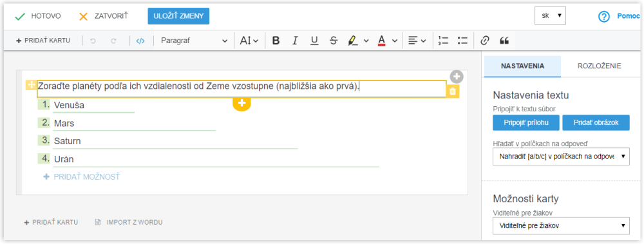Viewport: 644px width, 244px height.
Task: Click the gray plus circle on the card
Action: 457,77
